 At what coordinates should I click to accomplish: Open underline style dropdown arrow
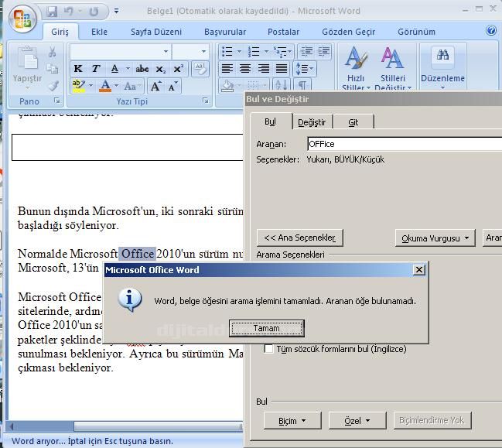click(x=128, y=69)
